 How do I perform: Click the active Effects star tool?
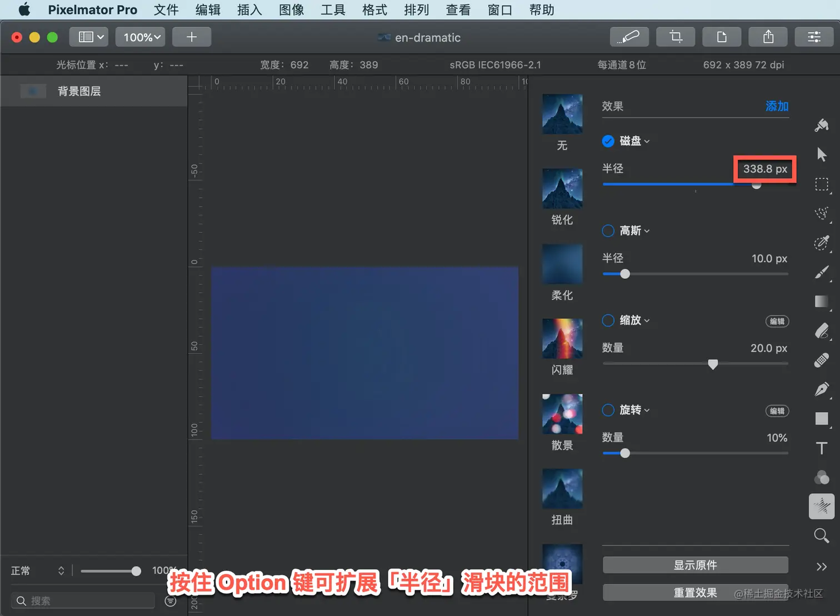tap(822, 507)
